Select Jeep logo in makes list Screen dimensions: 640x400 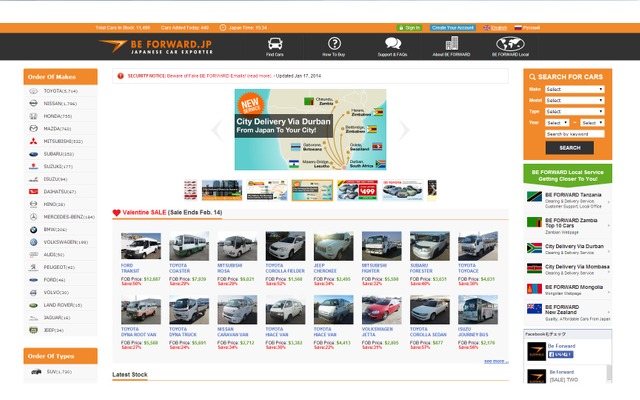[33, 330]
